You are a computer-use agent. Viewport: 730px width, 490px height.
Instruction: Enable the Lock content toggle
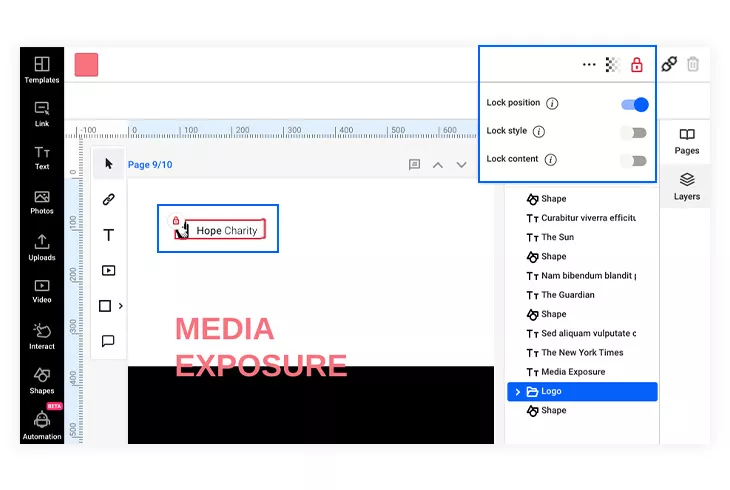(634, 161)
